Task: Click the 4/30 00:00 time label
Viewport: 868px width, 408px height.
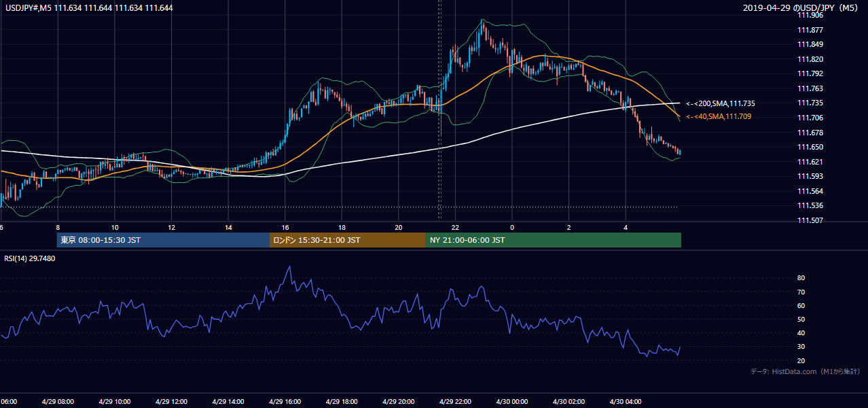Action: point(512,402)
